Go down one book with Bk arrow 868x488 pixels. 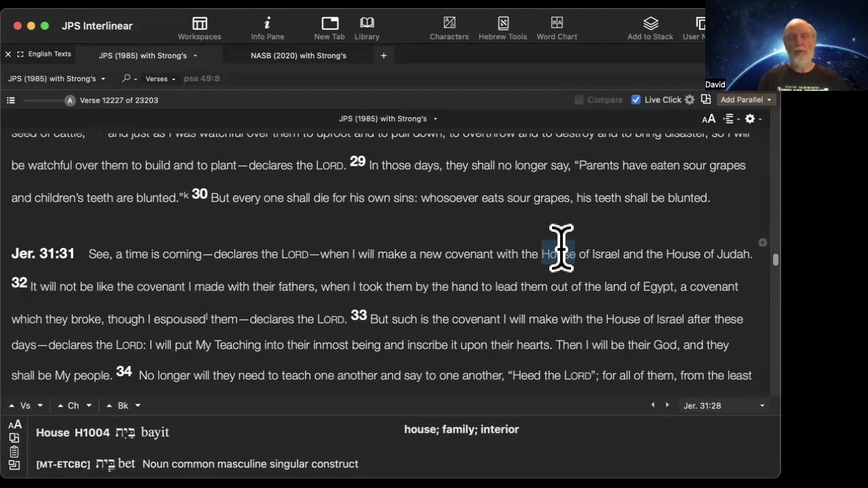138,405
